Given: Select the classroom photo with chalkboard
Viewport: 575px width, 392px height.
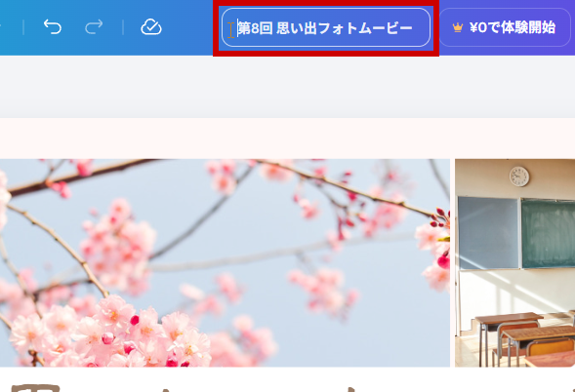Looking at the screenshot, I should [514, 262].
